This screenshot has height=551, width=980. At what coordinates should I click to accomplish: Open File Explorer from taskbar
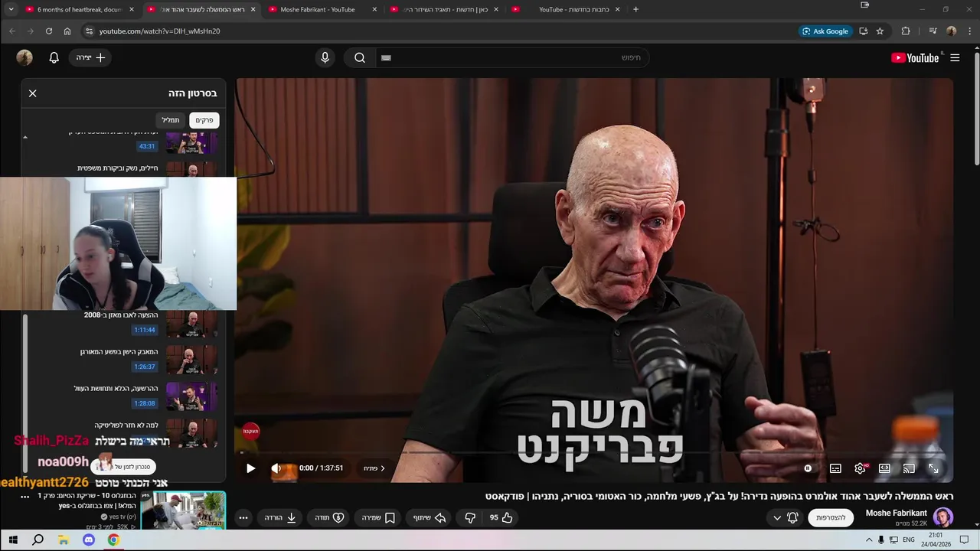click(64, 540)
